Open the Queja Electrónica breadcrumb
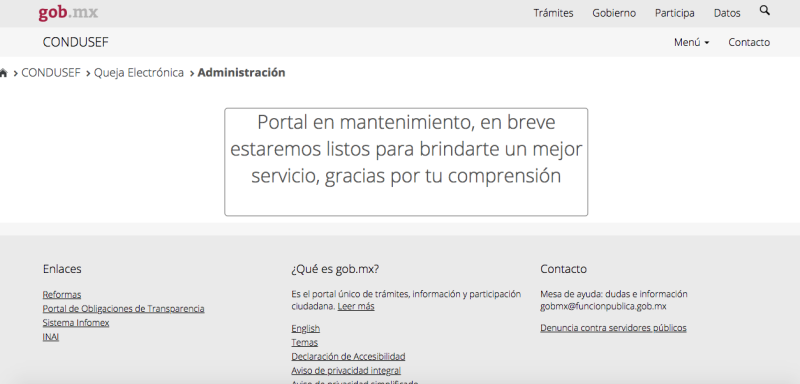The image size is (800, 384). 139,73
